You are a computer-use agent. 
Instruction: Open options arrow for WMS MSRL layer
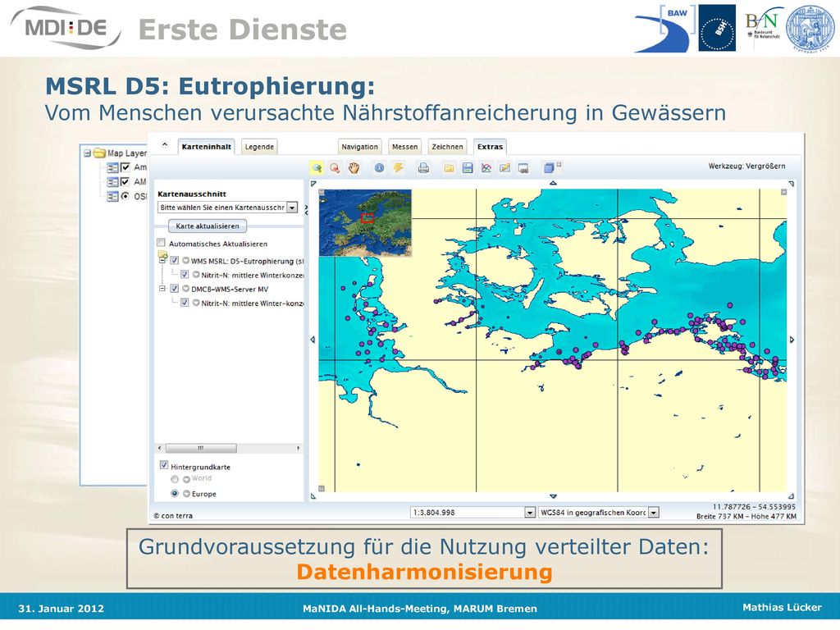185,261
